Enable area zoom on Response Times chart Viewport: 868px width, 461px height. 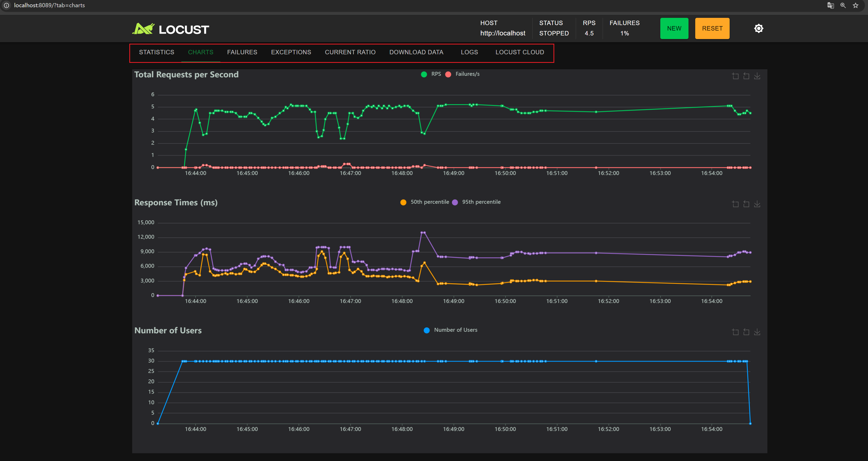[x=735, y=204]
